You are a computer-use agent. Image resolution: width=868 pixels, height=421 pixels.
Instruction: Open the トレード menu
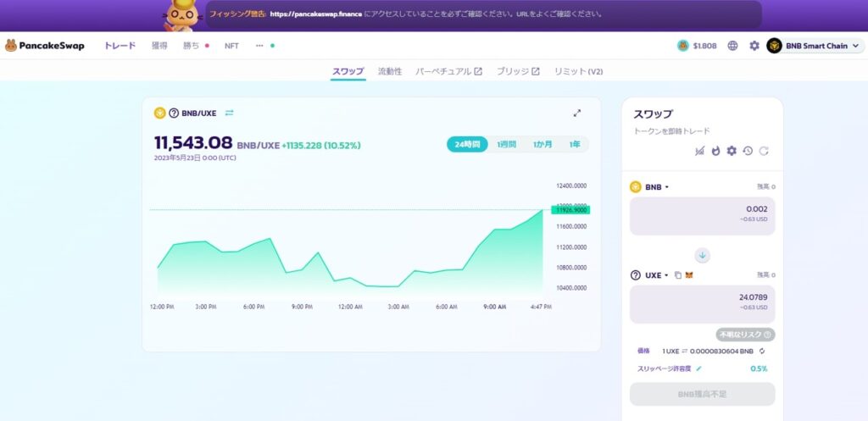120,46
